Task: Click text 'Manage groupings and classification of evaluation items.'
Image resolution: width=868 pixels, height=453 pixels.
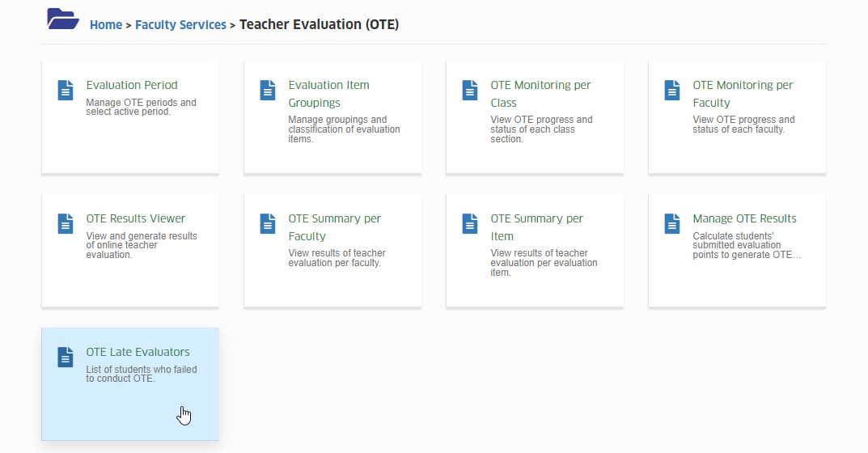Action: (344, 129)
